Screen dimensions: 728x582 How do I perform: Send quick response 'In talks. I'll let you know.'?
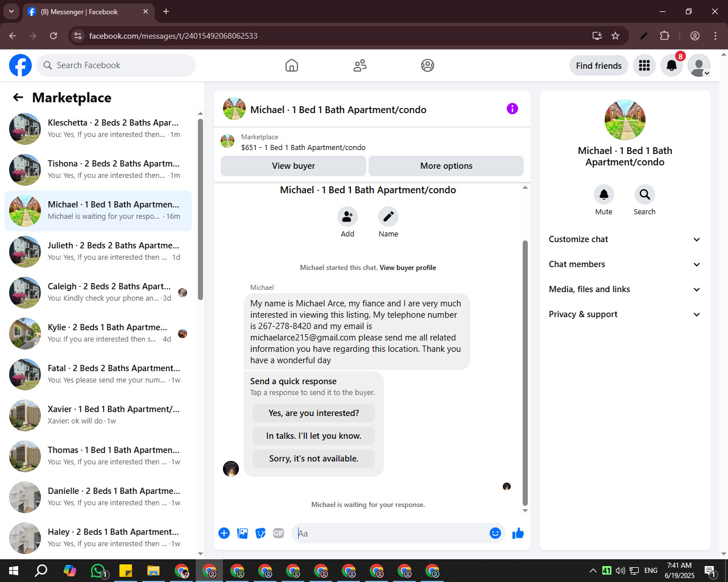click(314, 436)
